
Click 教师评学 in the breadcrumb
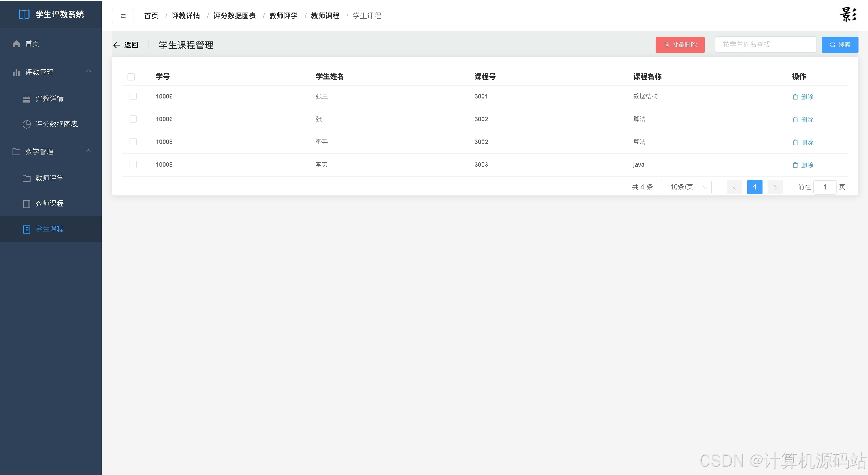284,16
